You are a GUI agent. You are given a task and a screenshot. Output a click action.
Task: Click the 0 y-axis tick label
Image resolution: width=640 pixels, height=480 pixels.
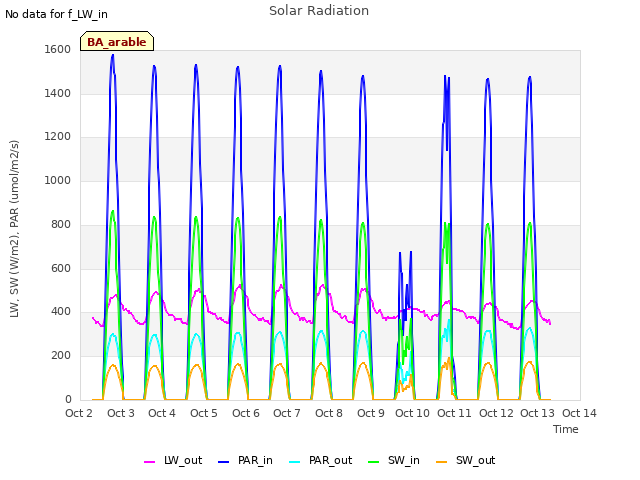click(x=68, y=400)
